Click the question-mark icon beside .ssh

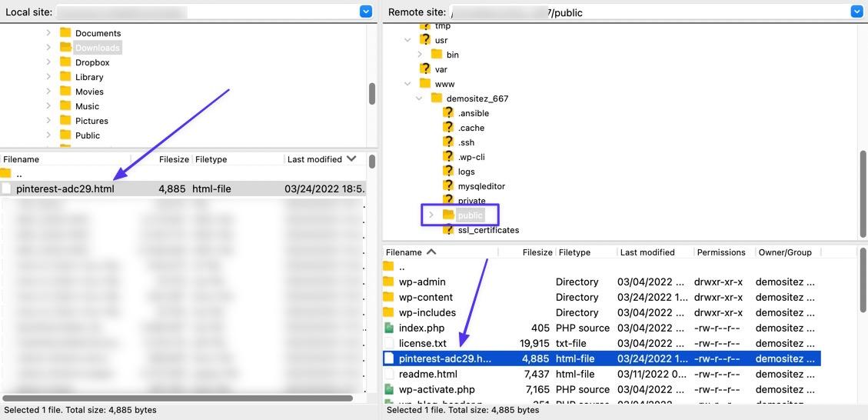[448, 142]
